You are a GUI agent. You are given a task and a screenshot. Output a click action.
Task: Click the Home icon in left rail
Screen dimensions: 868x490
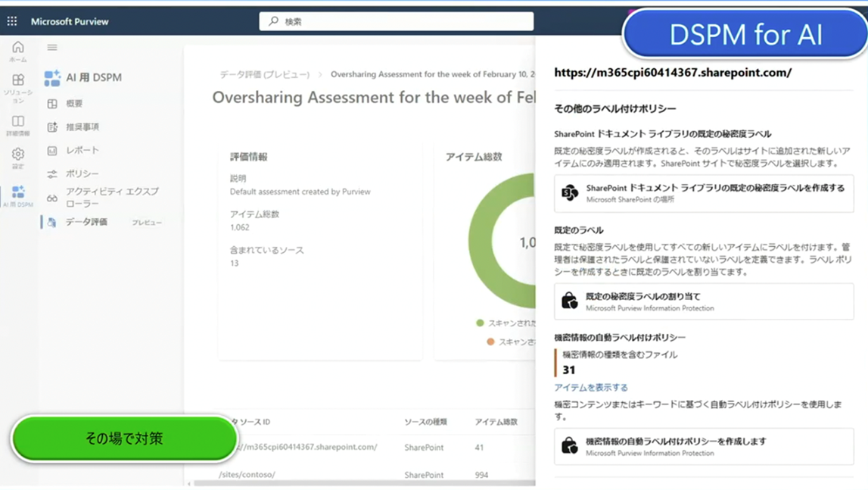point(17,47)
